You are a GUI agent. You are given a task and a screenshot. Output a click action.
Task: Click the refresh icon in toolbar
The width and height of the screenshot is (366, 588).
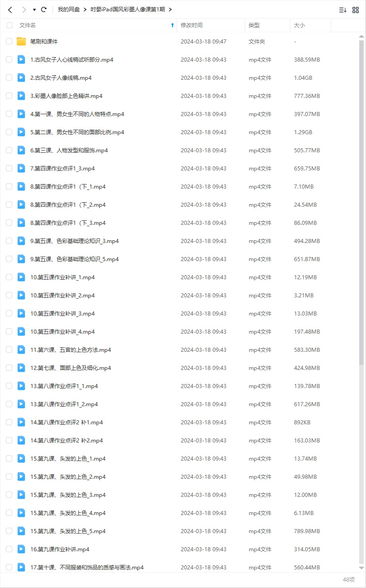point(44,10)
